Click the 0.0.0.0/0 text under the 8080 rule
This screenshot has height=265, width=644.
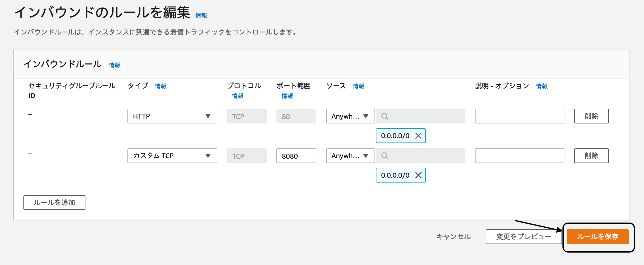tap(395, 175)
